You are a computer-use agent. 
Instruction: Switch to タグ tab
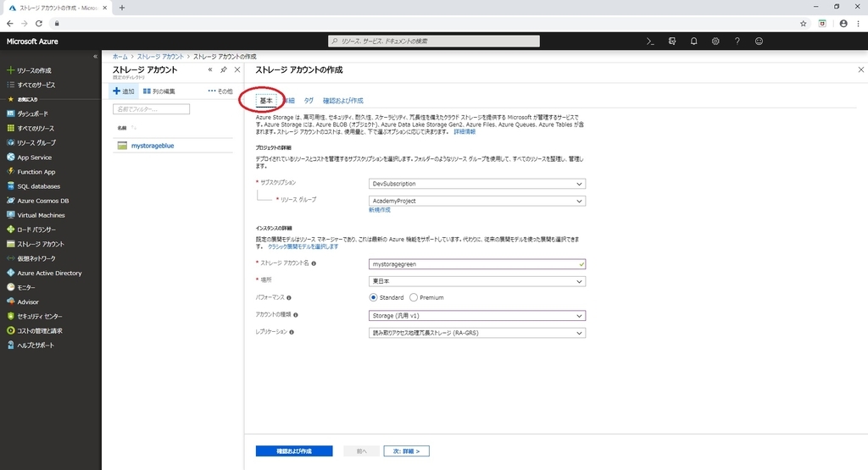tap(309, 101)
